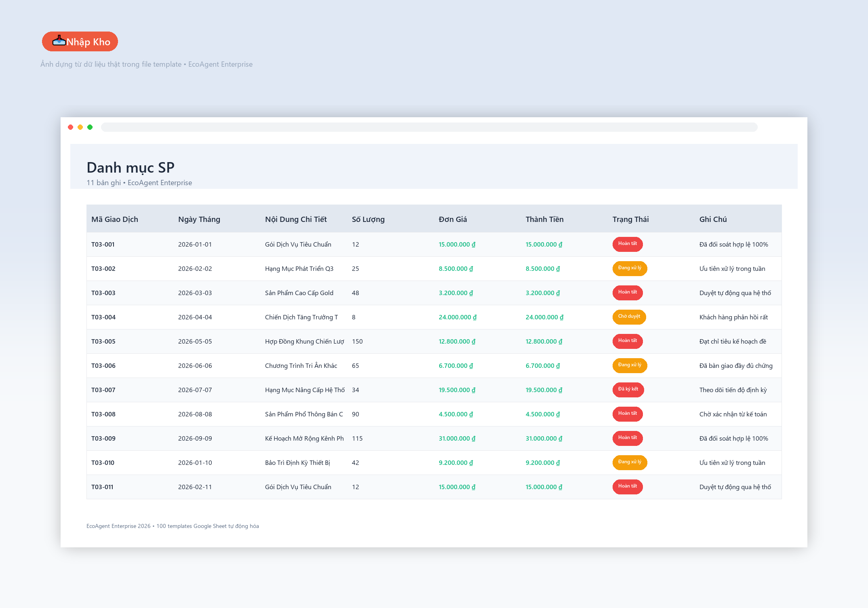Viewport: 868px width, 608px height.
Task: Click Hoàn tất badge in row T03-001
Action: 628,244
